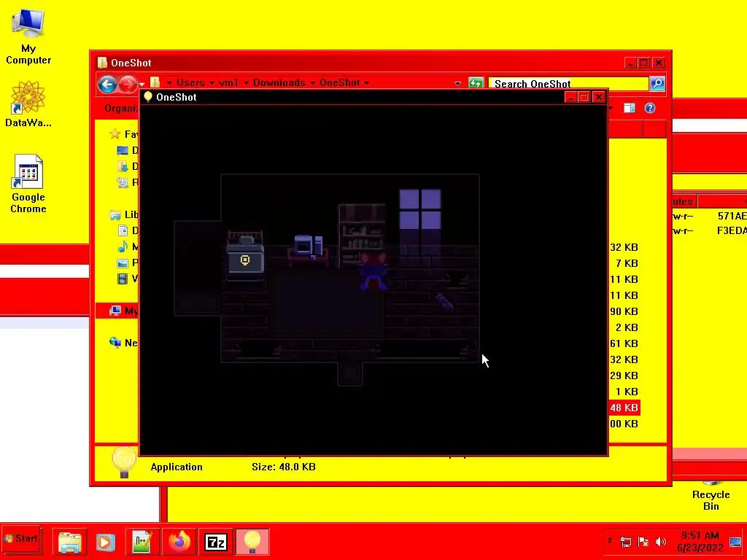Viewport: 747px width, 560px height.
Task: Expand the arrow after the Downloads breadcrumb
Action: (312, 83)
